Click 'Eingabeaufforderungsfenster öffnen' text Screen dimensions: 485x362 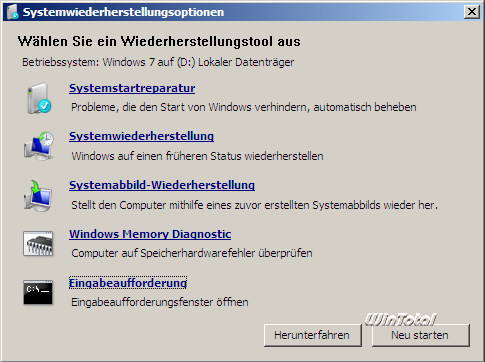(160, 302)
